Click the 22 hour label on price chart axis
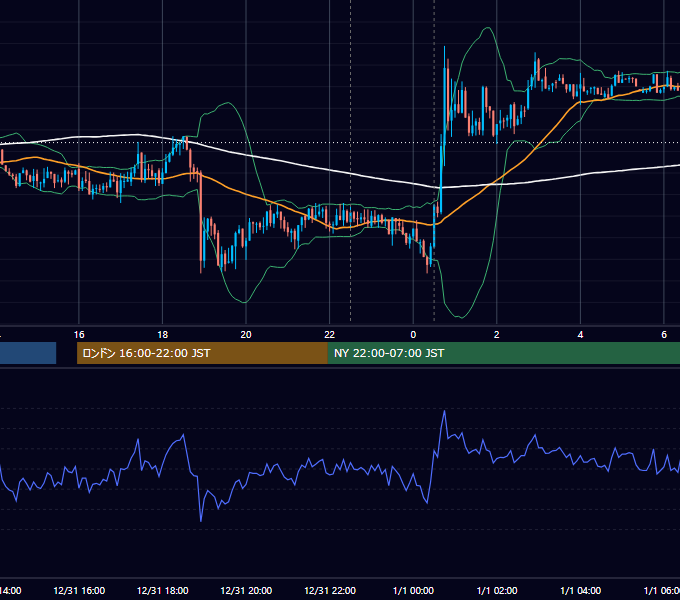The image size is (680, 600). pos(330,335)
